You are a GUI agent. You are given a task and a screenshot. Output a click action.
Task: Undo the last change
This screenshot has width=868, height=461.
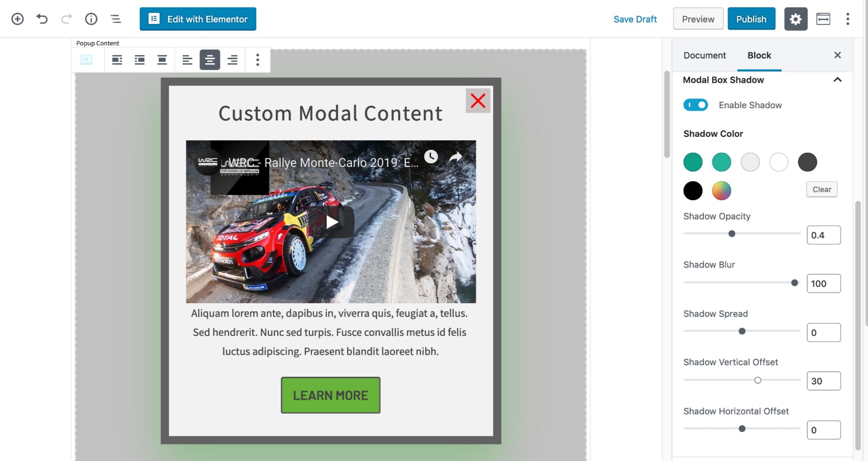(42, 19)
